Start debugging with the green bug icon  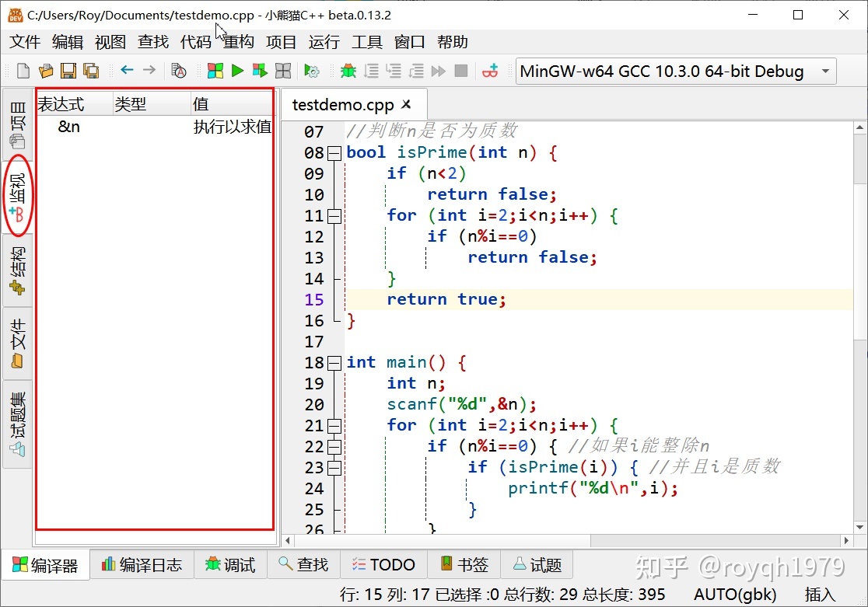click(x=348, y=71)
